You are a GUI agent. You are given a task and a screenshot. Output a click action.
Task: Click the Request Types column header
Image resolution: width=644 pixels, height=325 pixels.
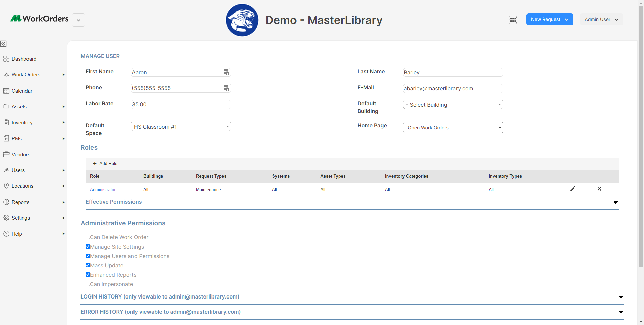[x=211, y=176]
